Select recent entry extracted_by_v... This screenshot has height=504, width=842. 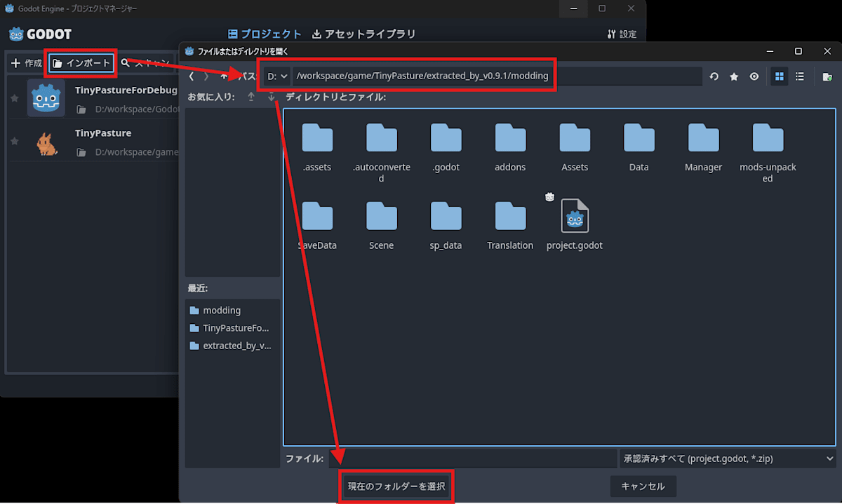coord(232,346)
